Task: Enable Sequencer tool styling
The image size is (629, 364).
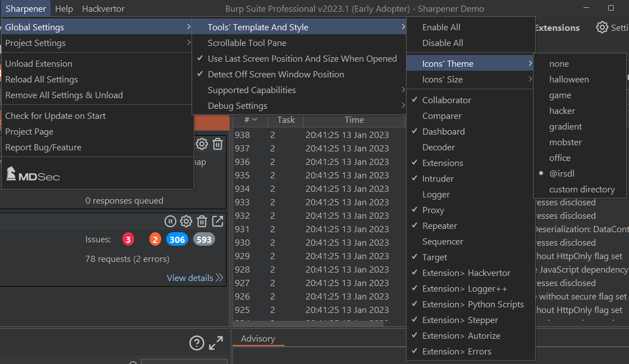Action: tap(471, 242)
